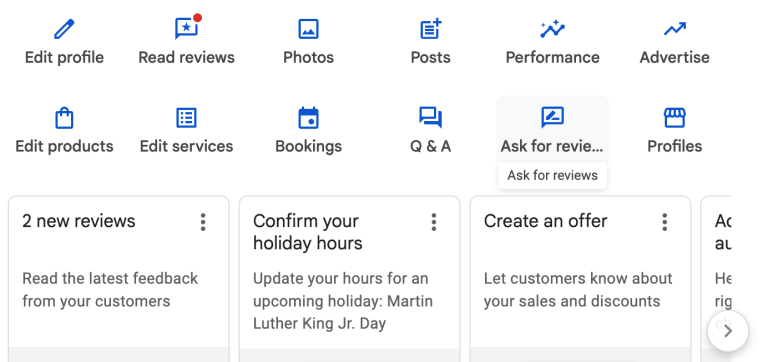The width and height of the screenshot is (768, 362).
Task: Click 'Let customers know about your sales' text
Action: pos(578,290)
